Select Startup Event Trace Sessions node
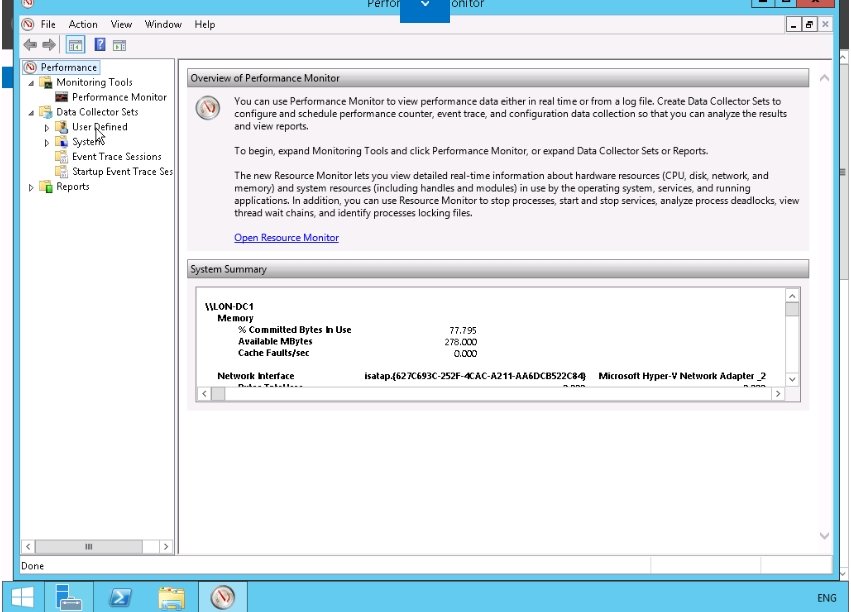 [x=121, y=172]
